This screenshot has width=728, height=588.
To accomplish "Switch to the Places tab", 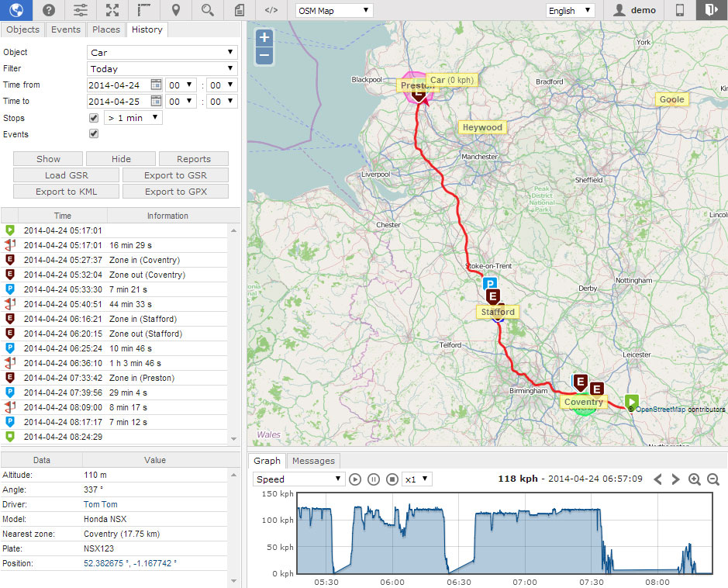I will pos(106,29).
